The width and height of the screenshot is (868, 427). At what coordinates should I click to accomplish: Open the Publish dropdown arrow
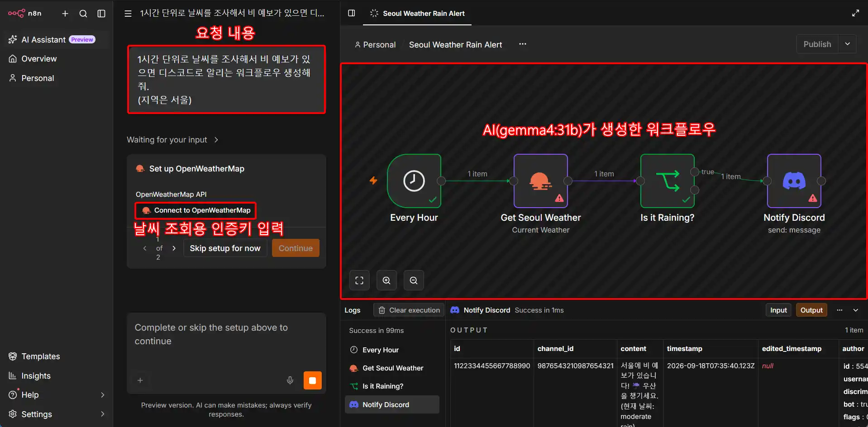[x=848, y=44]
